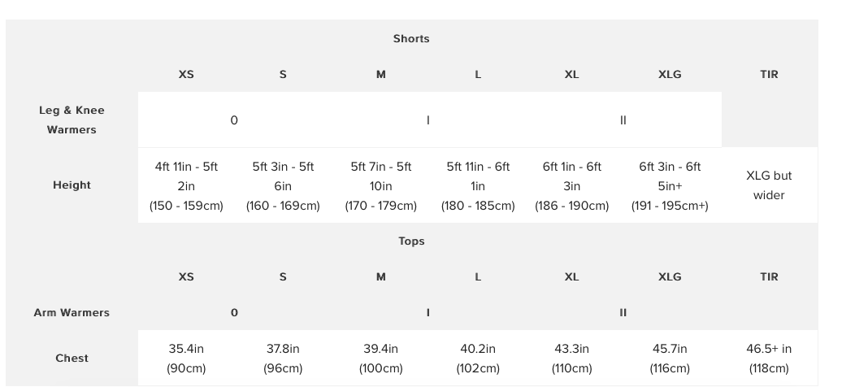Click the 4ft 11in - 5ft 2in height cell
This screenshot has height=387, width=868.
[x=186, y=185]
